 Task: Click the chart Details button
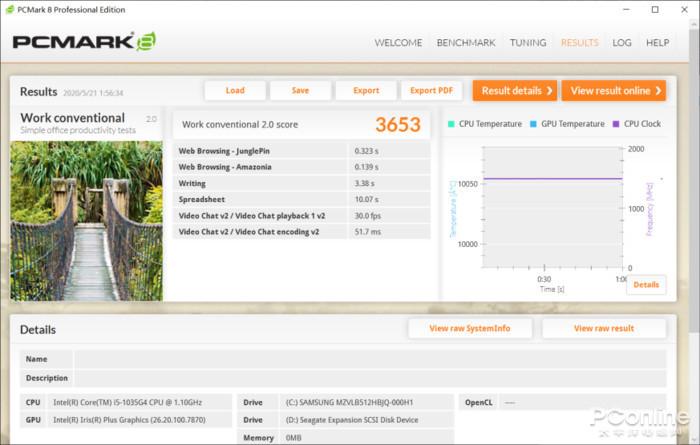(x=646, y=285)
